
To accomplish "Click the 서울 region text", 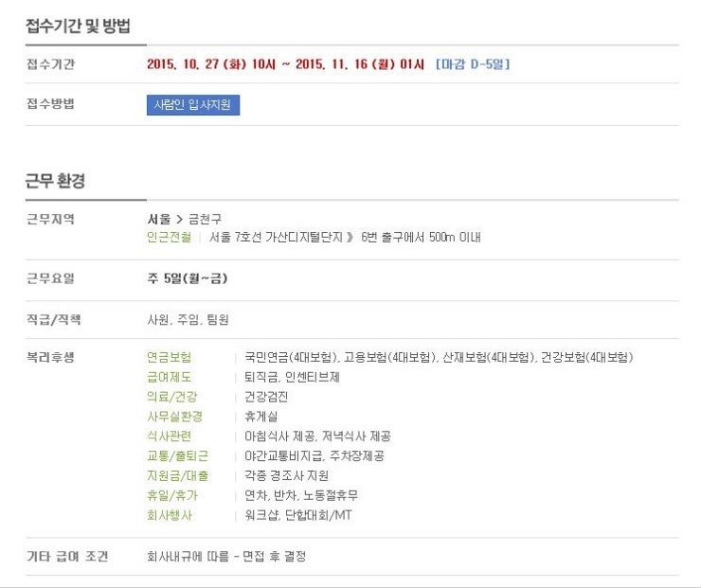I will pos(159,219).
